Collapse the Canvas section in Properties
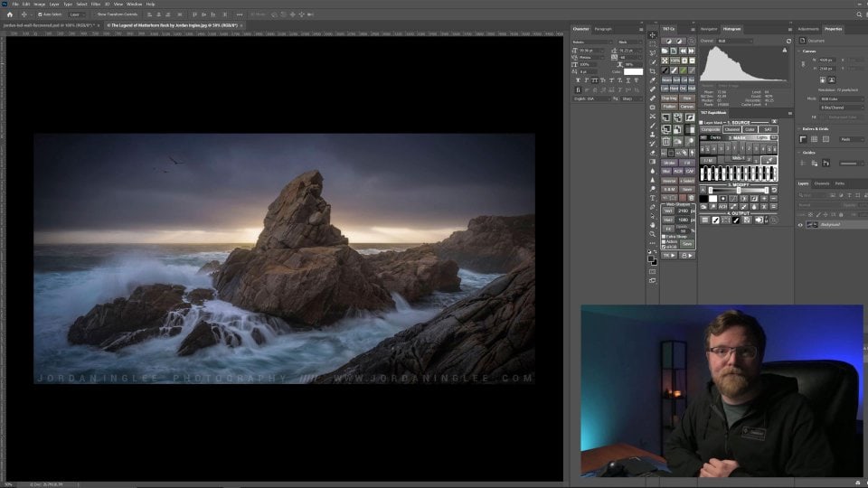This screenshot has height=488, width=868. (798, 51)
